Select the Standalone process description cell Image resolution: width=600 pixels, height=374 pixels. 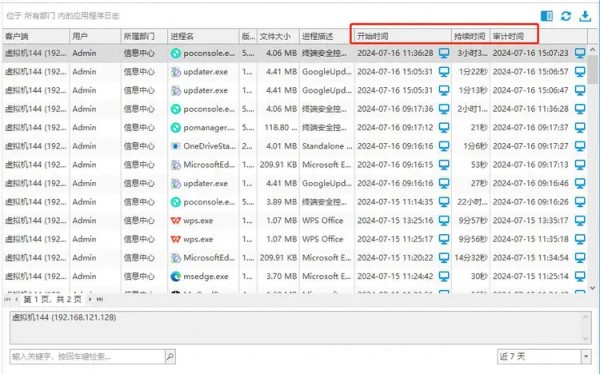click(327, 146)
